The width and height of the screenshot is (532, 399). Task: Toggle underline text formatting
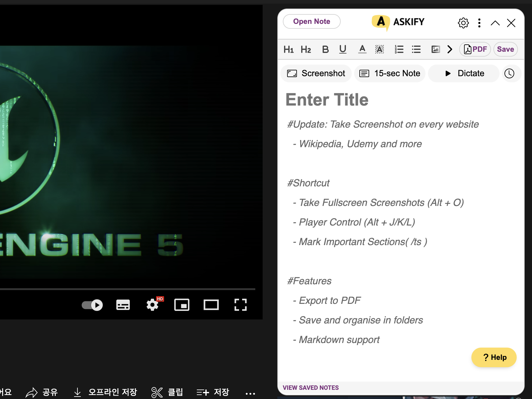point(343,49)
